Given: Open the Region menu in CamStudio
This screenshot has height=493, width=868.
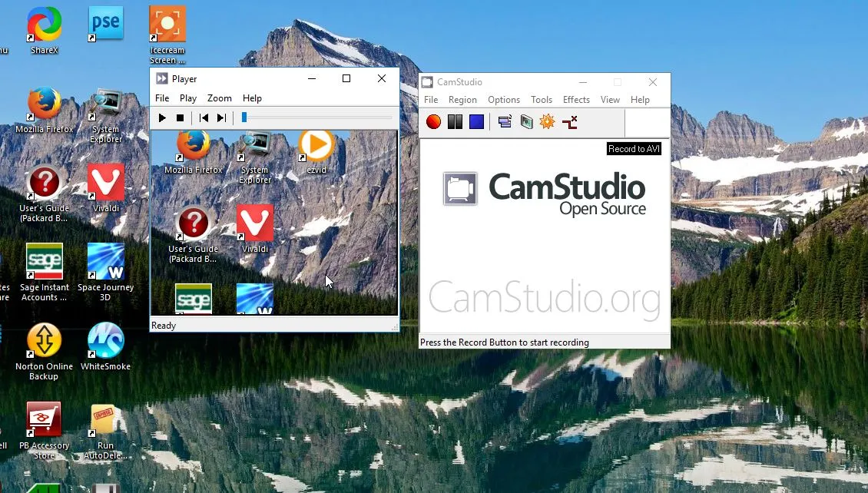Looking at the screenshot, I should pos(462,100).
